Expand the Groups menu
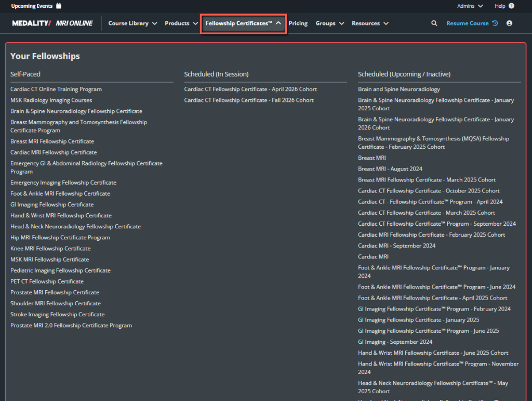532x401 pixels. click(330, 23)
